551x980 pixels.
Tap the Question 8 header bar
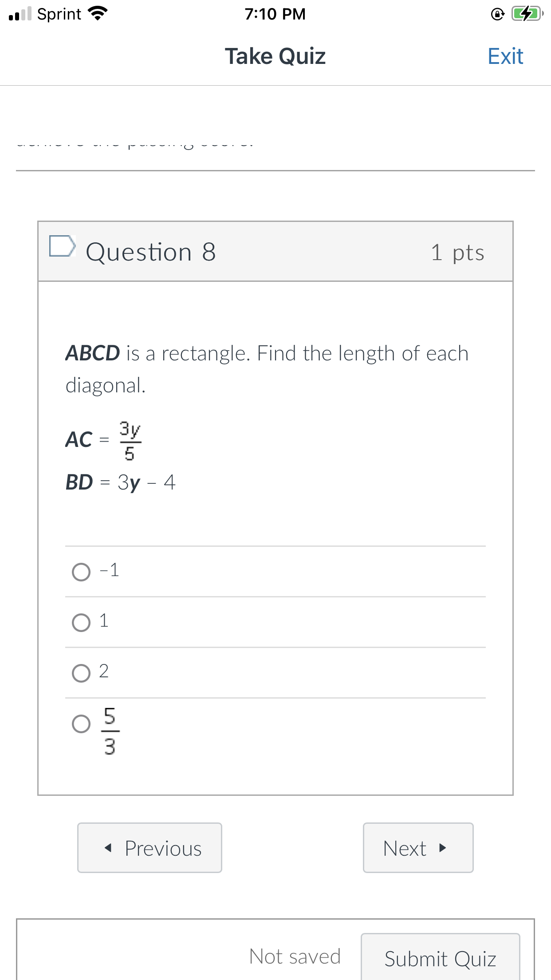click(275, 251)
